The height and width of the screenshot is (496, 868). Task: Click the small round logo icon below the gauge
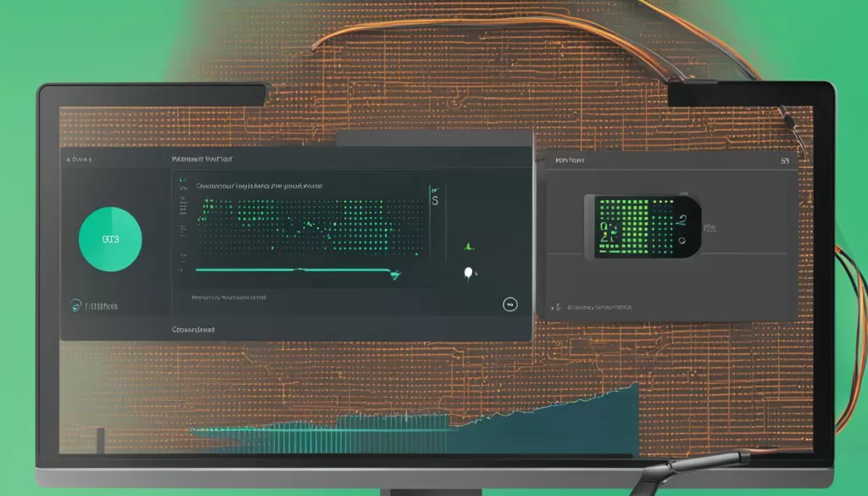[x=75, y=305]
